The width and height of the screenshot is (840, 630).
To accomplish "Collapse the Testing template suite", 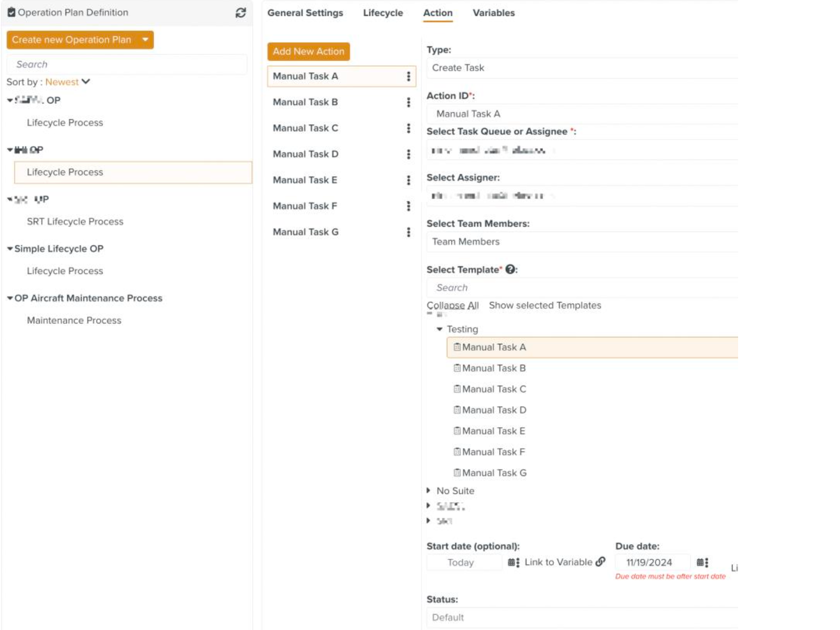I will pos(439,329).
